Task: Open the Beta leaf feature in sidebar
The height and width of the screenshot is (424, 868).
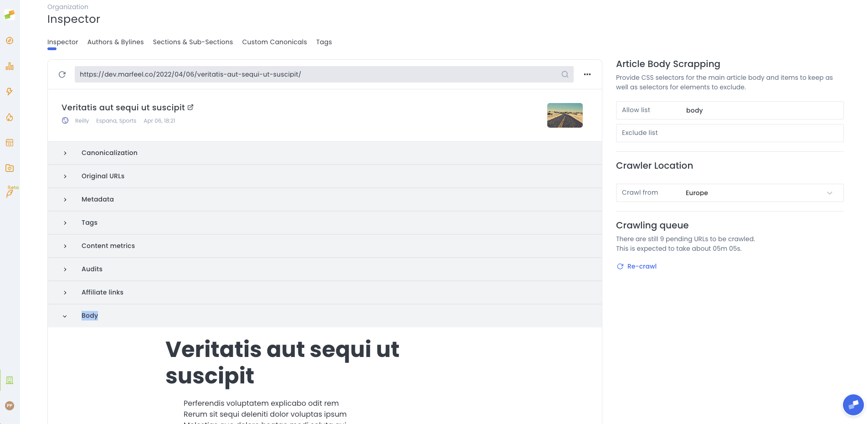Action: click(x=10, y=192)
